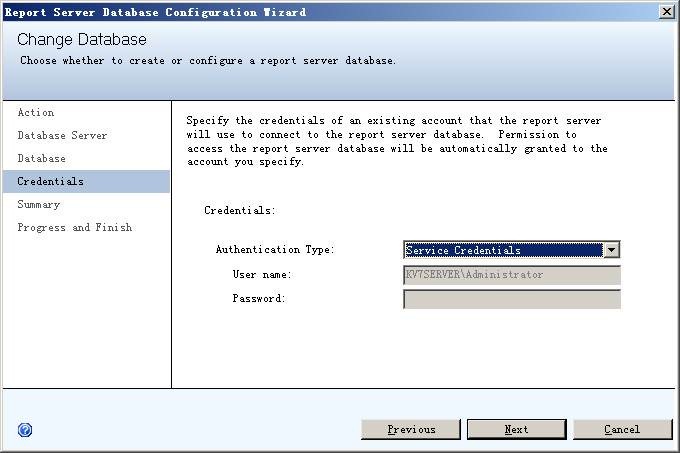Close the Configuration Wizard window
The width and height of the screenshot is (680, 453).
pos(667,12)
